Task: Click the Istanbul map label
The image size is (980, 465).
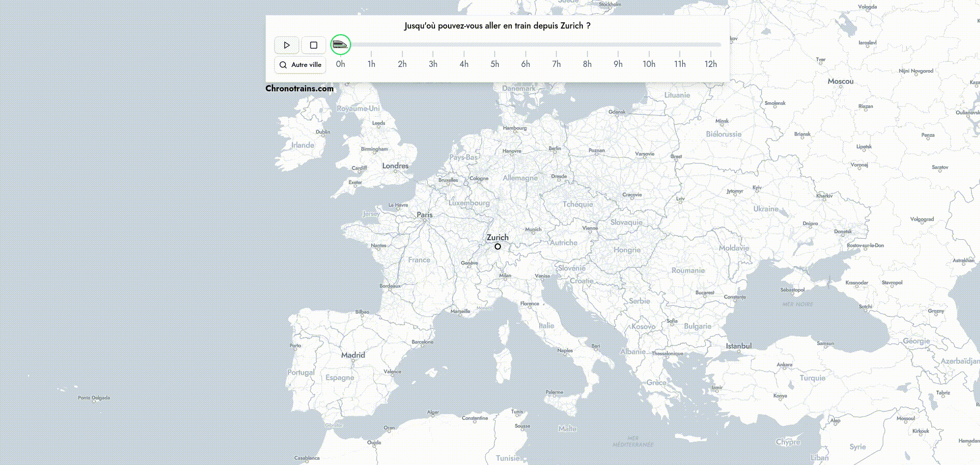Action: click(x=738, y=346)
